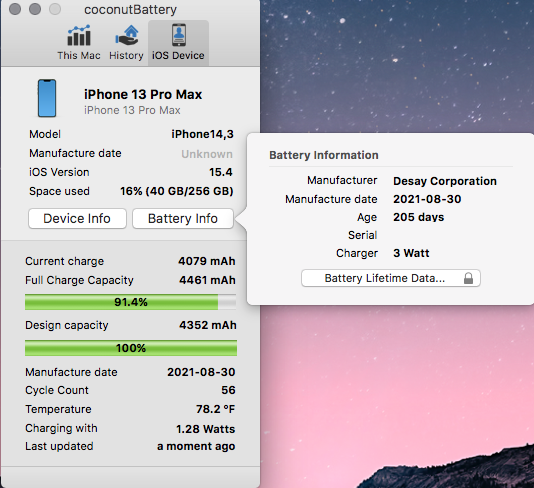This screenshot has height=488, width=534.
Task: Click the charger value 3 Watt
Action: [x=411, y=253]
